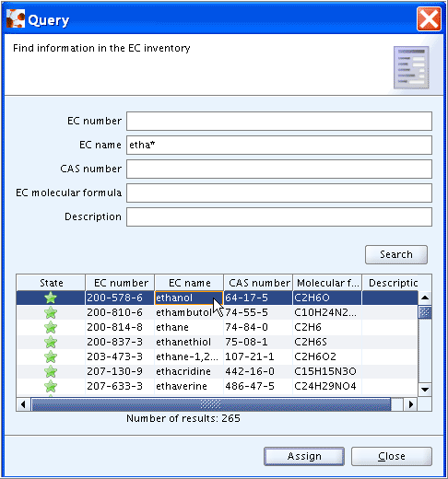Select the ethane-1,2... result row
448x479 pixels.
(x=217, y=356)
